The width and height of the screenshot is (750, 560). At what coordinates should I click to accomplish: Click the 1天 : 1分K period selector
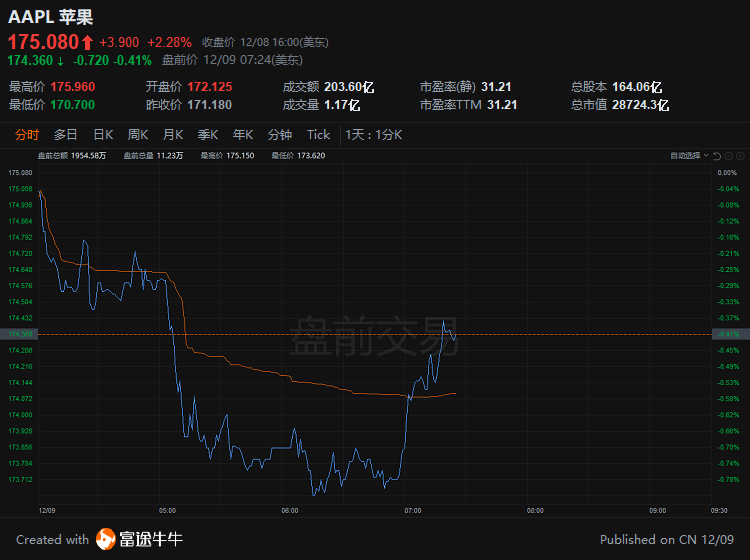(x=374, y=135)
